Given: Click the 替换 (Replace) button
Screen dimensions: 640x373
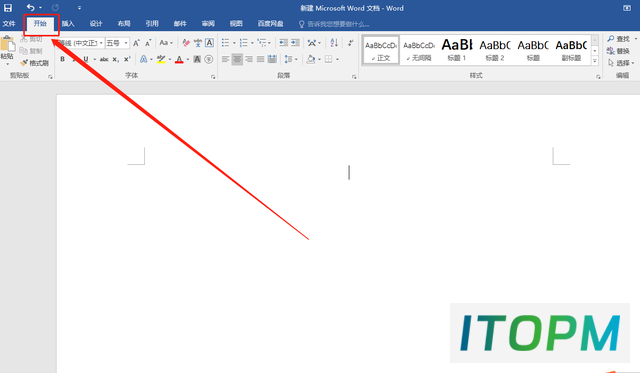Looking at the screenshot, I should [x=619, y=51].
